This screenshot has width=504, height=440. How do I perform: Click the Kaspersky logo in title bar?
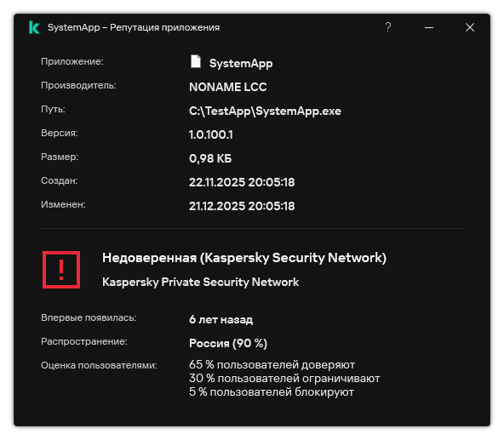point(34,27)
